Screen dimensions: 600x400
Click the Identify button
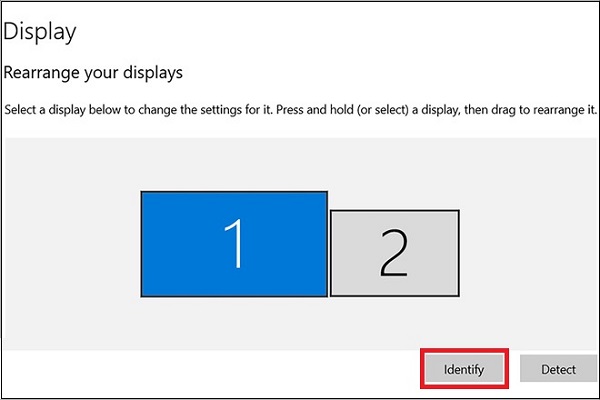point(464,369)
